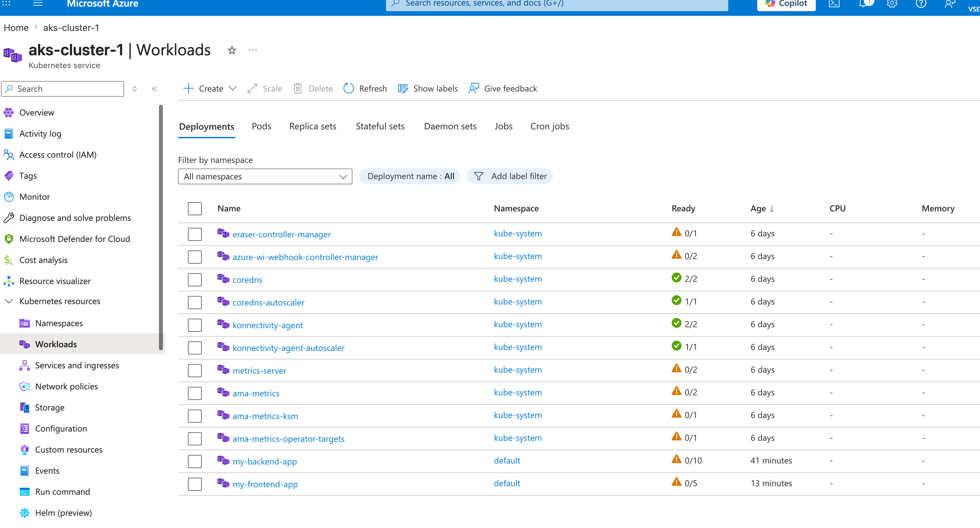980x528 pixels.
Task: Click the sidebar expand/collapse-all arrows
Action: [134, 89]
